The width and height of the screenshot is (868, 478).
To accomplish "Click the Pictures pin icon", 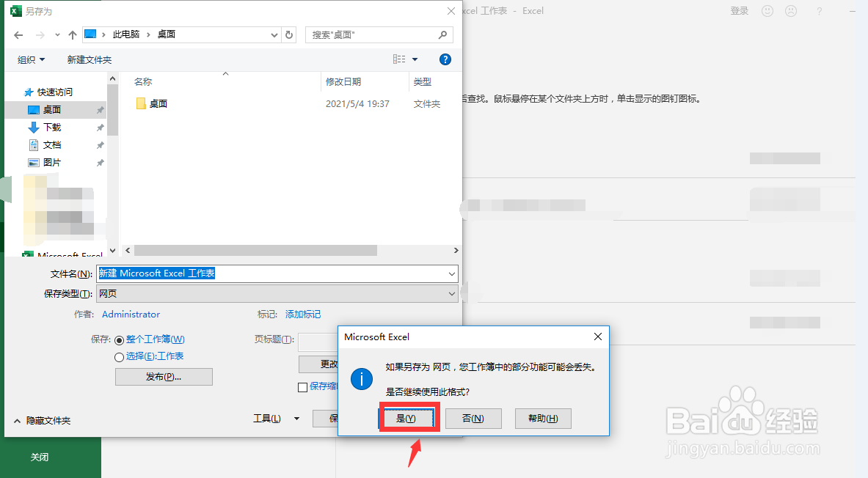I will point(101,163).
